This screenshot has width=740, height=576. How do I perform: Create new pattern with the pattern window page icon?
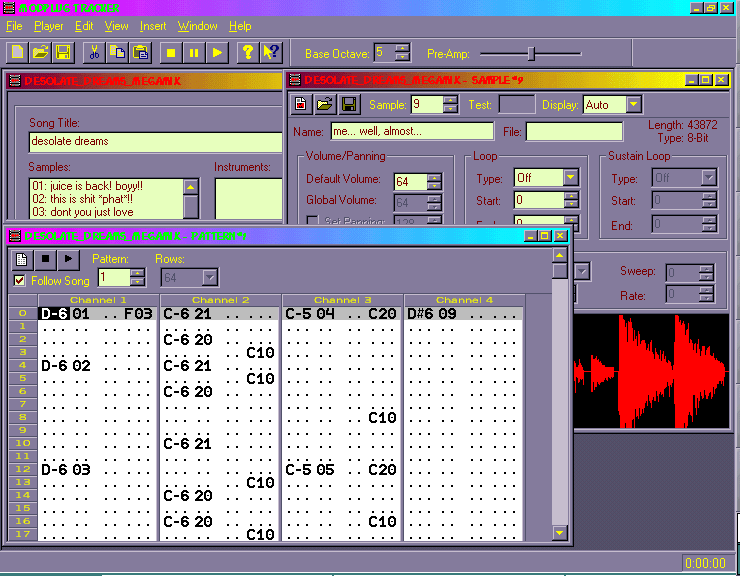point(22,259)
